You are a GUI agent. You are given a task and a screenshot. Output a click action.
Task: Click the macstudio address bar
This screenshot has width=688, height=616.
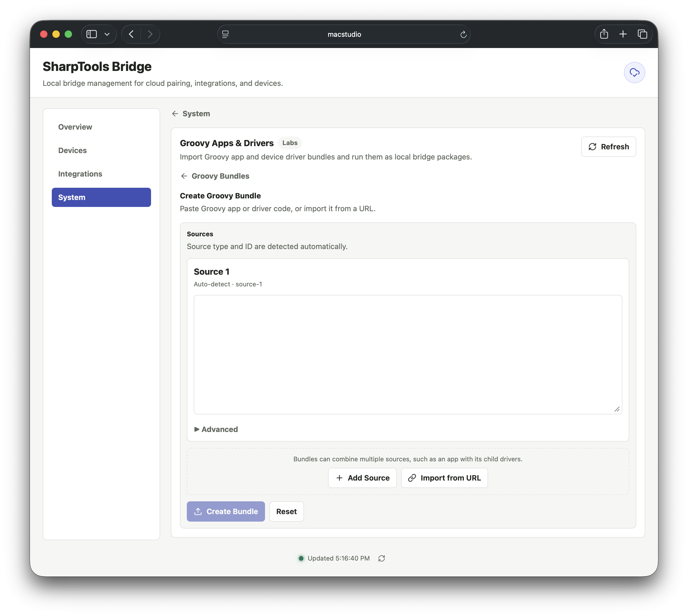tap(344, 34)
